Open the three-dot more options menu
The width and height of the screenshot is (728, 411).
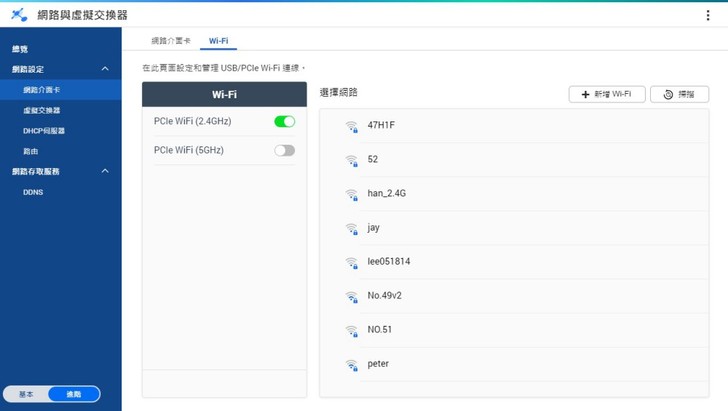(708, 16)
